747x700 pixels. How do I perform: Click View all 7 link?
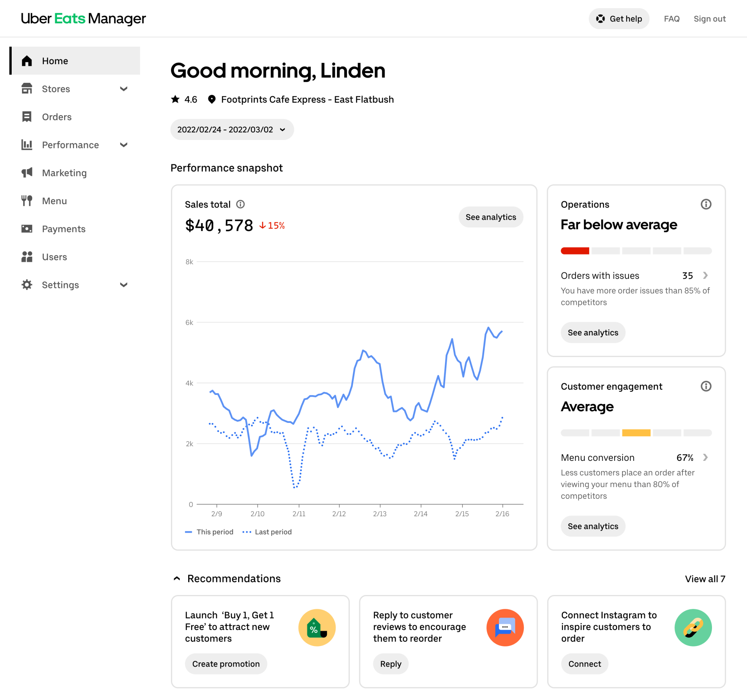tap(705, 579)
